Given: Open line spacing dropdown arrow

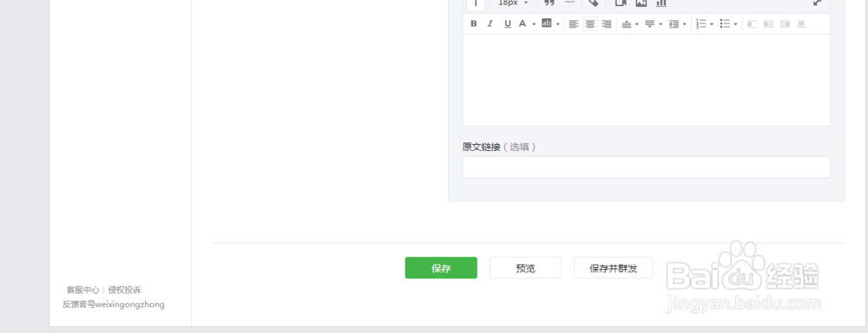Looking at the screenshot, I should coord(685,23).
